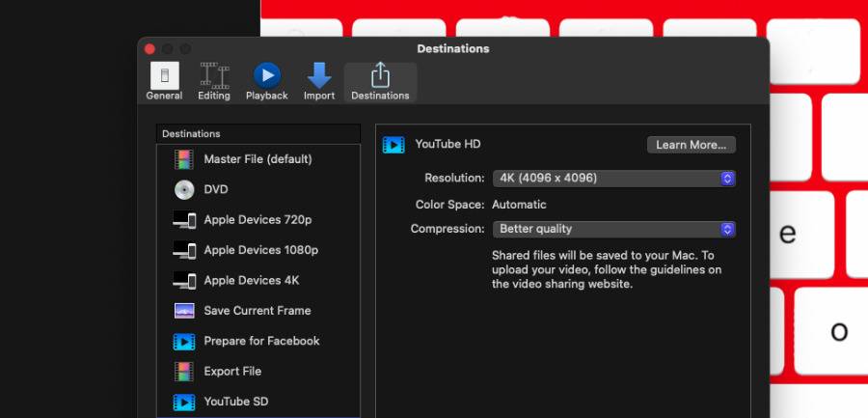Click the Apple Devices 1080p icon
The image size is (868, 418).
[184, 250]
